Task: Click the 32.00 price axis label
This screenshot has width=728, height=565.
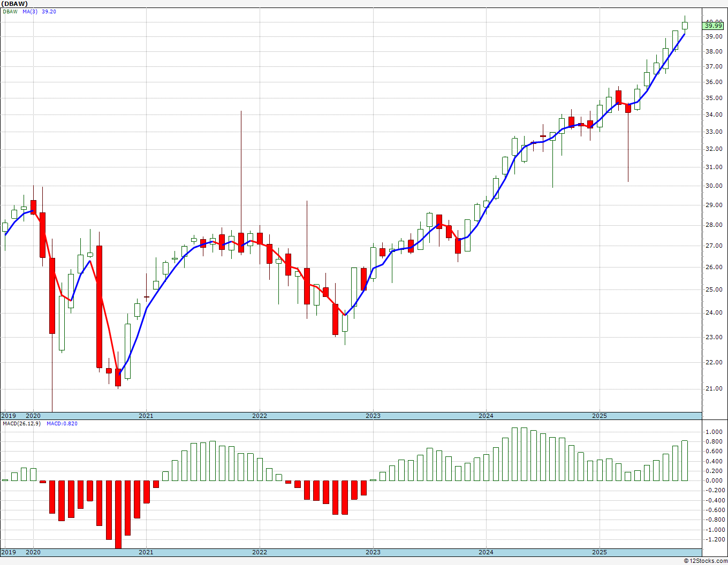Action: (x=714, y=149)
